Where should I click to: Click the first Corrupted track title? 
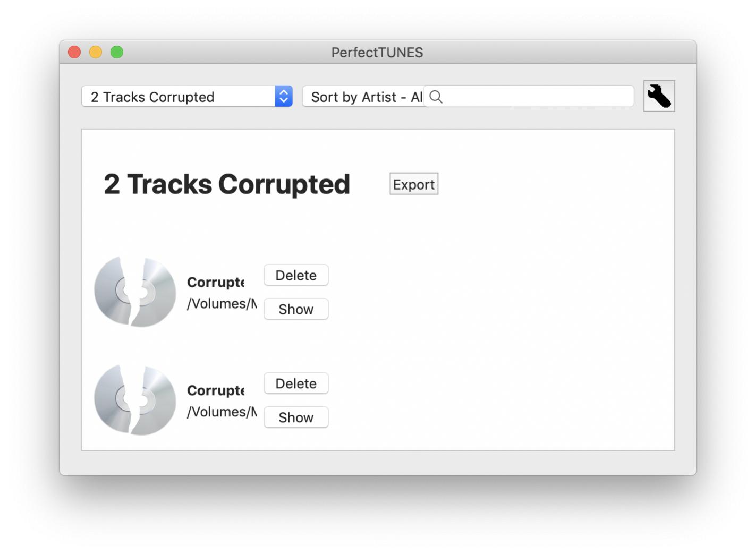pos(216,282)
